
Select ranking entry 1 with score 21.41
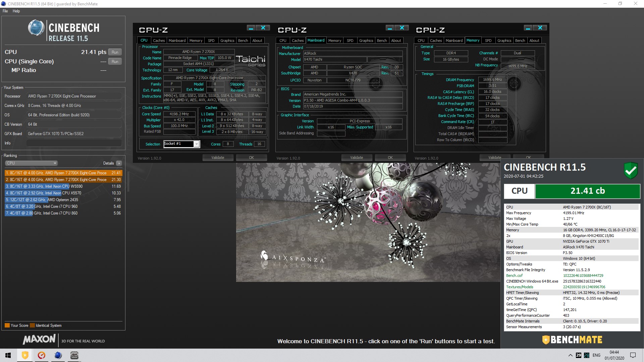pyautogui.click(x=63, y=173)
